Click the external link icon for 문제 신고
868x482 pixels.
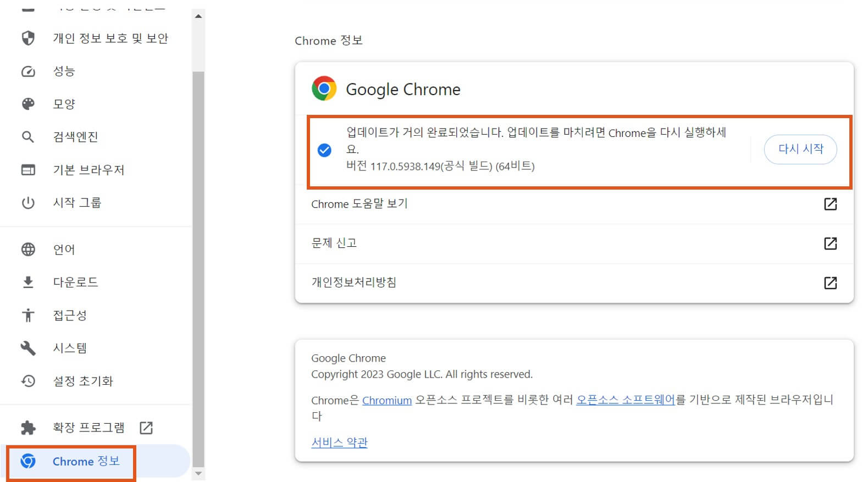point(831,243)
